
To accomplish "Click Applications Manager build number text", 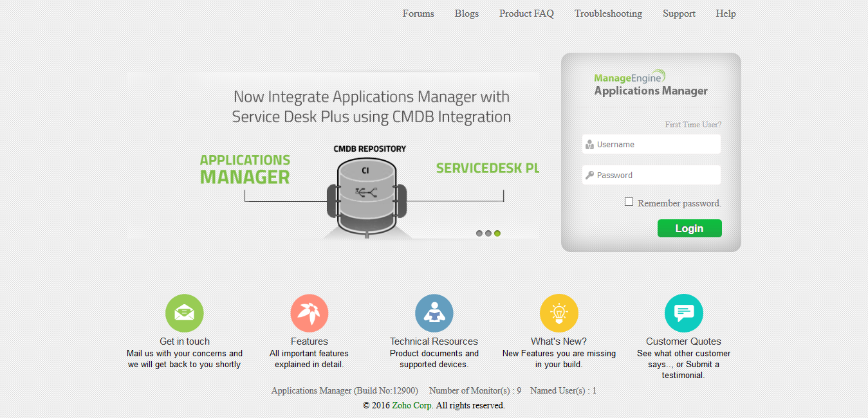I will 345,390.
